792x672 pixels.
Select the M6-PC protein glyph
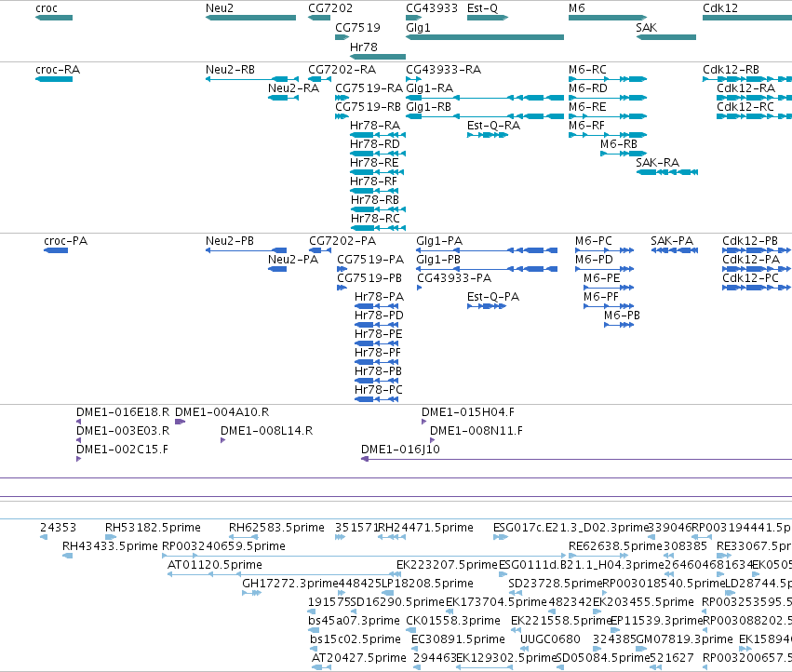click(x=604, y=250)
